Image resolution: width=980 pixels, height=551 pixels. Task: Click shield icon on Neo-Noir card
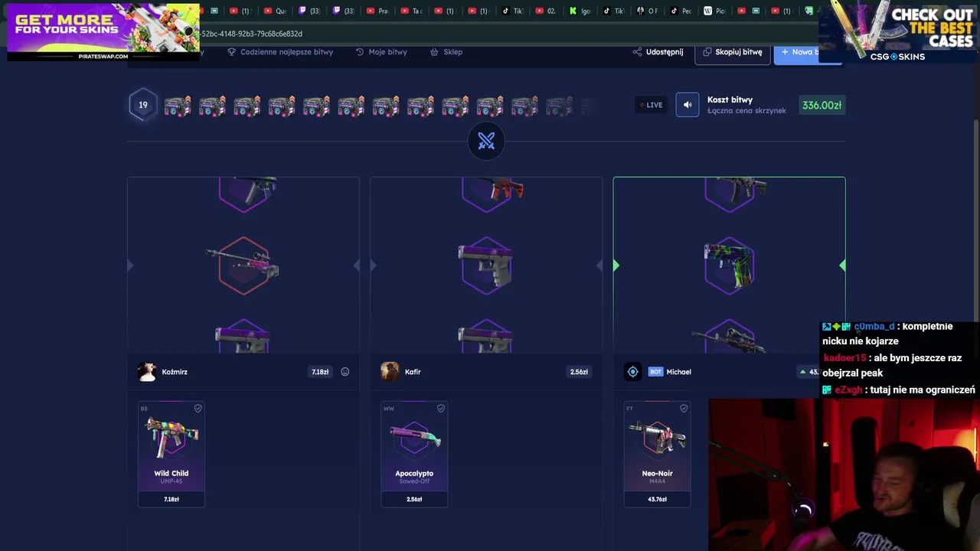click(684, 409)
